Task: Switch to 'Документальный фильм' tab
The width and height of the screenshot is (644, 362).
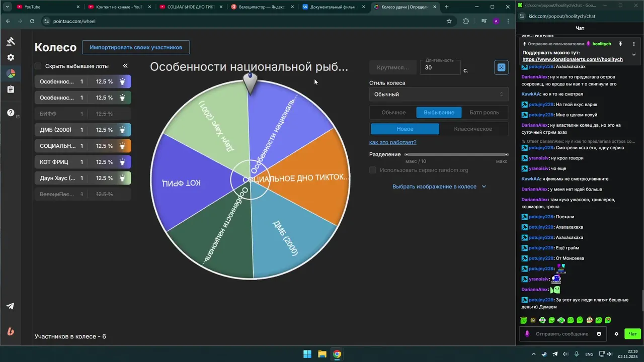Action: point(334,7)
